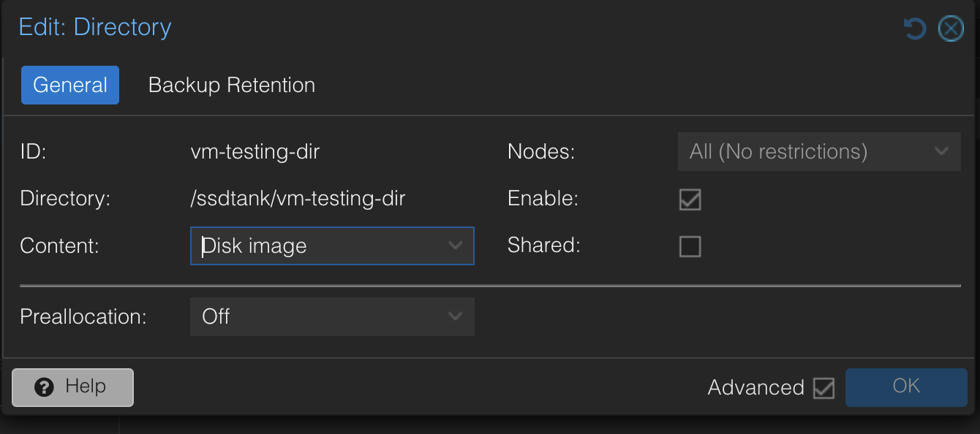Uncheck the Advanced checkbox

823,387
